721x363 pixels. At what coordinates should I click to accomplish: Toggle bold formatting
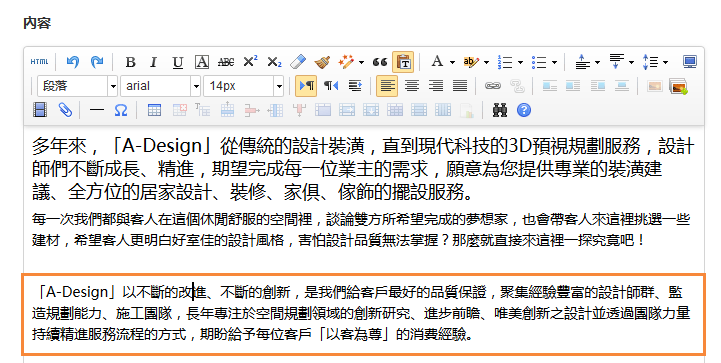pos(130,62)
